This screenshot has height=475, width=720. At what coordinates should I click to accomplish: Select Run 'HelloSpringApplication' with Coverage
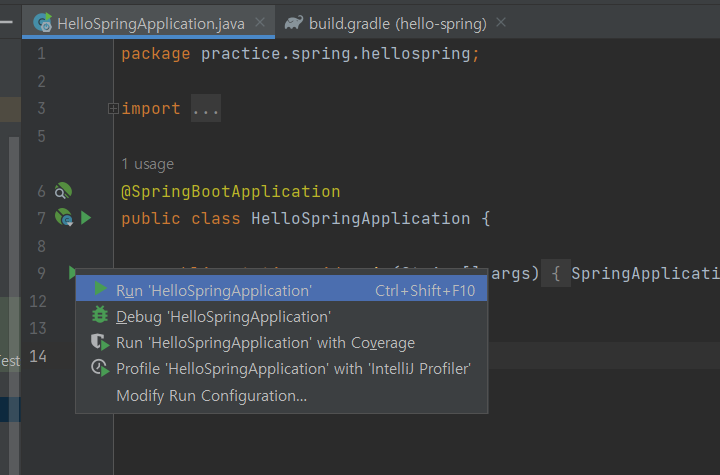point(265,342)
